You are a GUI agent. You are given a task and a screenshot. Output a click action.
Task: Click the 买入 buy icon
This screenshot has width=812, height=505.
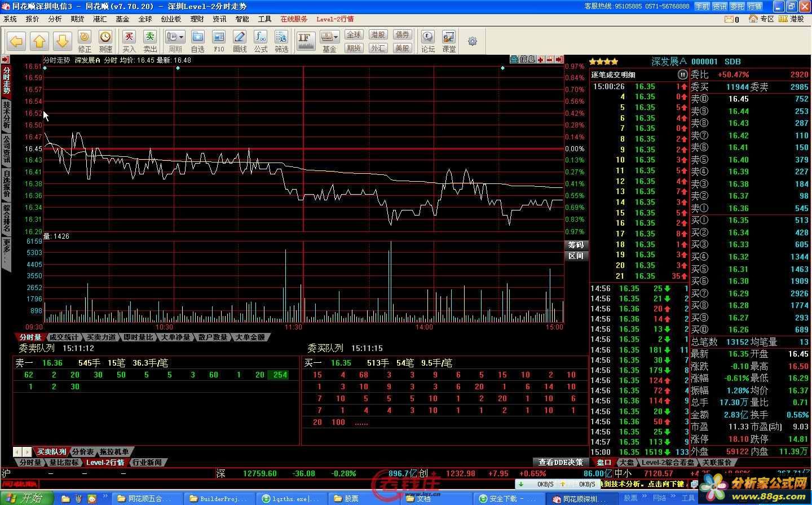tap(129, 41)
